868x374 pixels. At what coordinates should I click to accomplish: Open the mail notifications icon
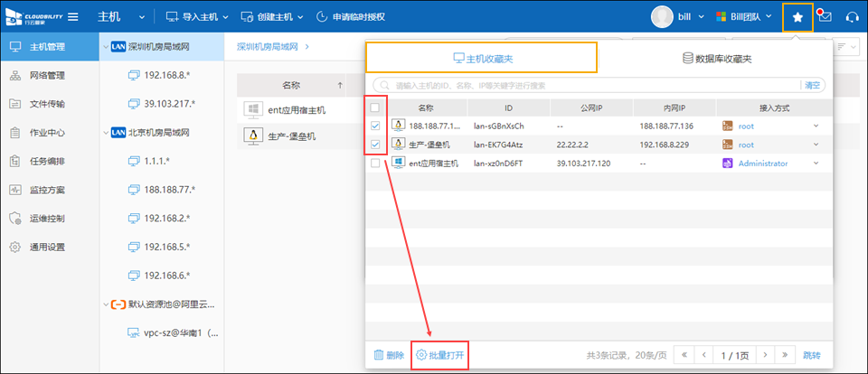coord(824,17)
